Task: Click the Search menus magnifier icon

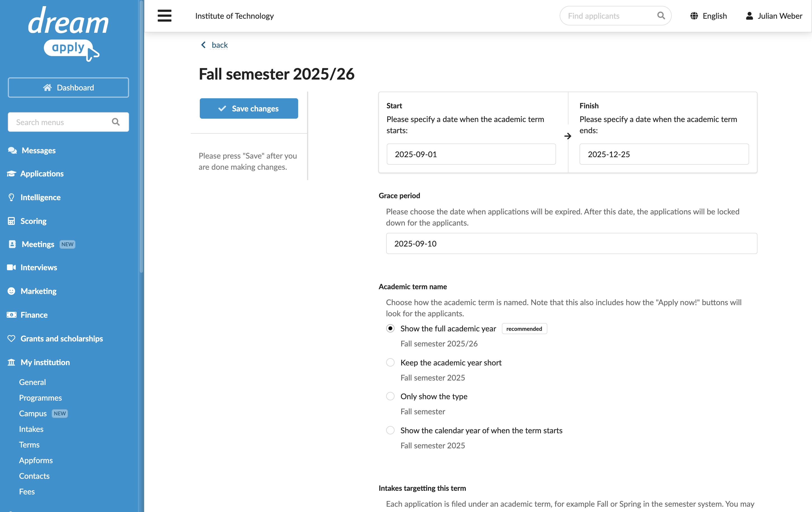Action: coord(116,122)
